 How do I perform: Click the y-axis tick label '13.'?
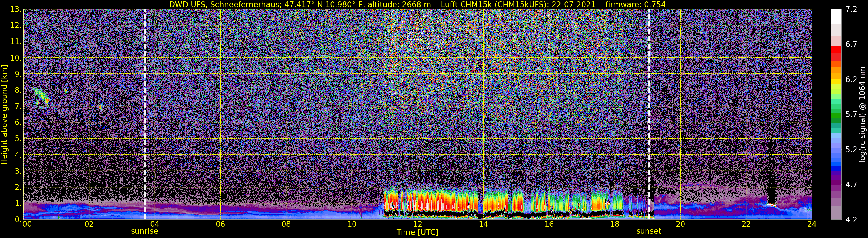tap(16, 10)
